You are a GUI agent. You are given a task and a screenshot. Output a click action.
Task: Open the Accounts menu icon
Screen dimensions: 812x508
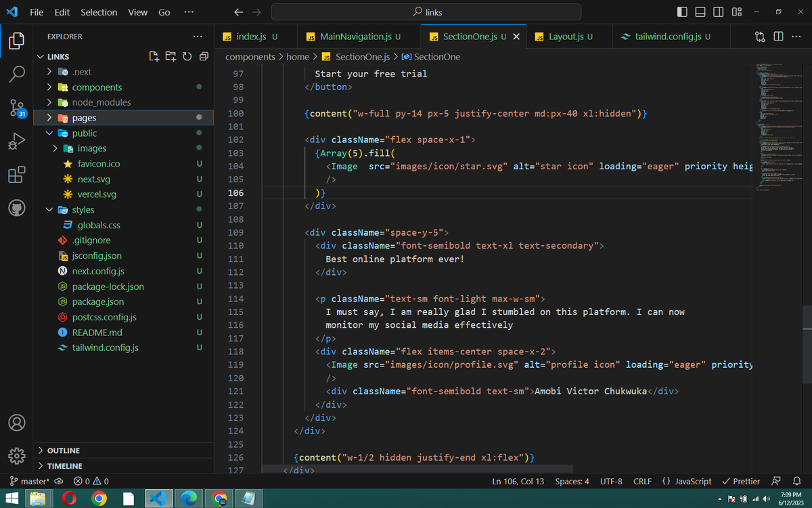(17, 422)
